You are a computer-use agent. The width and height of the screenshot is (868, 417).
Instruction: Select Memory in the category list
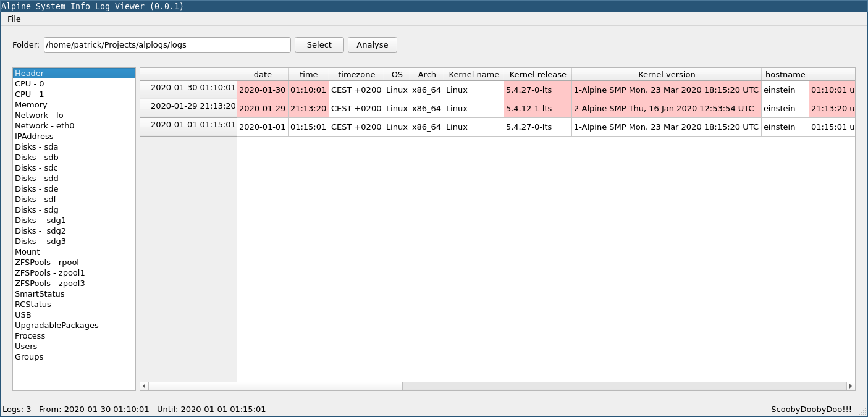pyautogui.click(x=74, y=105)
